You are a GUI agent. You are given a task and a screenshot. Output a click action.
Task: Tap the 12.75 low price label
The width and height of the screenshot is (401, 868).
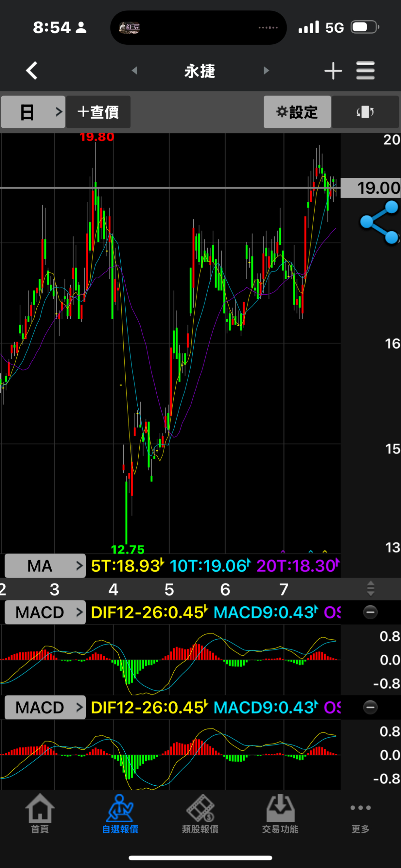point(128,549)
